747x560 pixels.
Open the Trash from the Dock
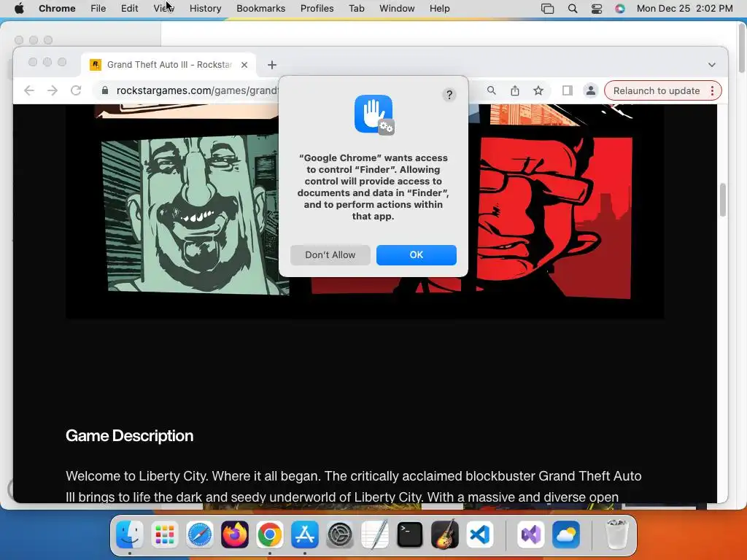[617, 534]
